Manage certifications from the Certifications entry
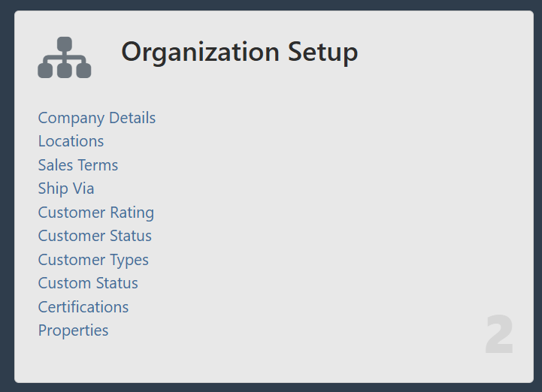Image resolution: width=542 pixels, height=392 pixels. 83,307
